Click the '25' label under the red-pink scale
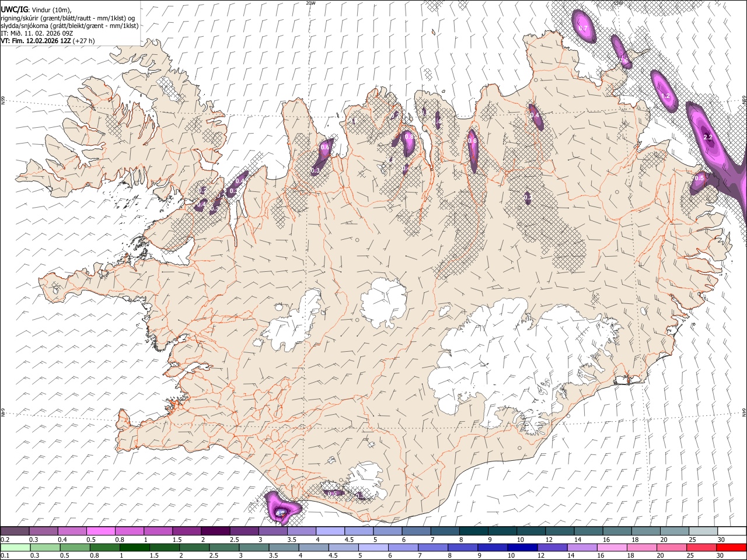 click(691, 555)
